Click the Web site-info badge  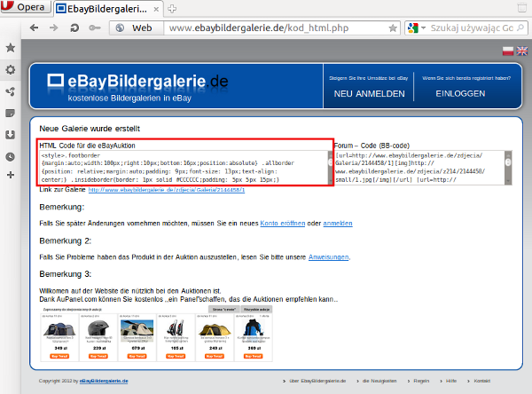(x=137, y=28)
